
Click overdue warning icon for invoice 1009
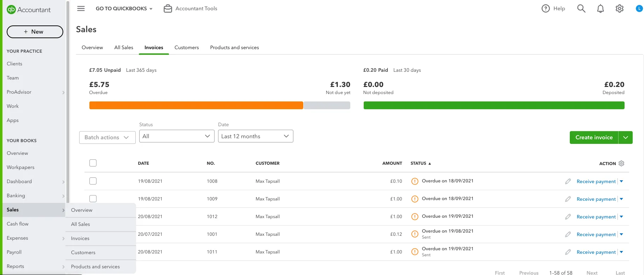(x=415, y=199)
